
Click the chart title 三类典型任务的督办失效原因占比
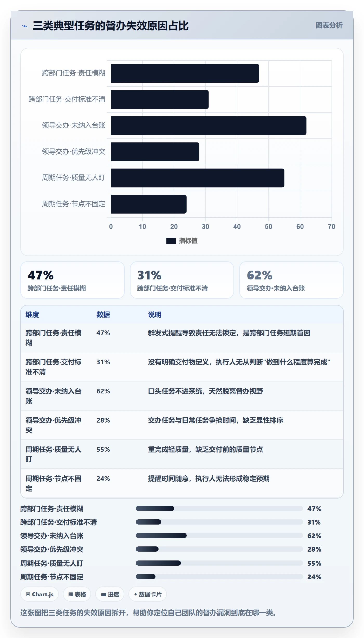pyautogui.click(x=110, y=26)
